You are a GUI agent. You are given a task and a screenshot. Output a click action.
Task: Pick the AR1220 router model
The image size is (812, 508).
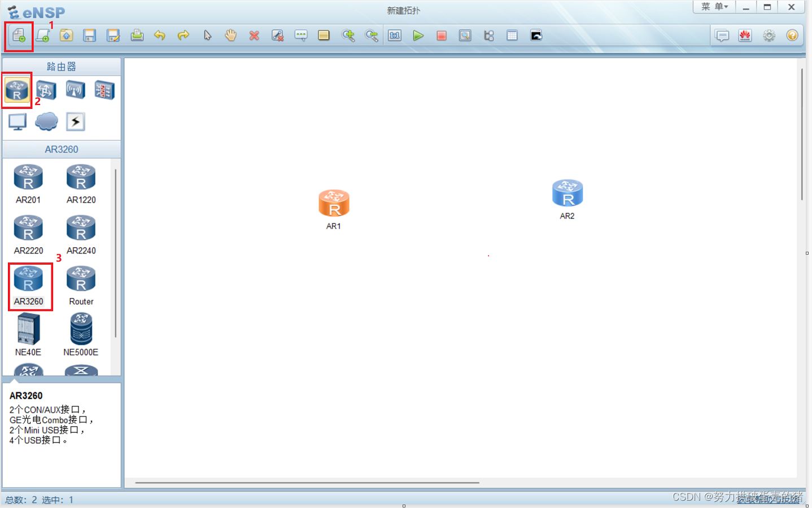coord(81,184)
